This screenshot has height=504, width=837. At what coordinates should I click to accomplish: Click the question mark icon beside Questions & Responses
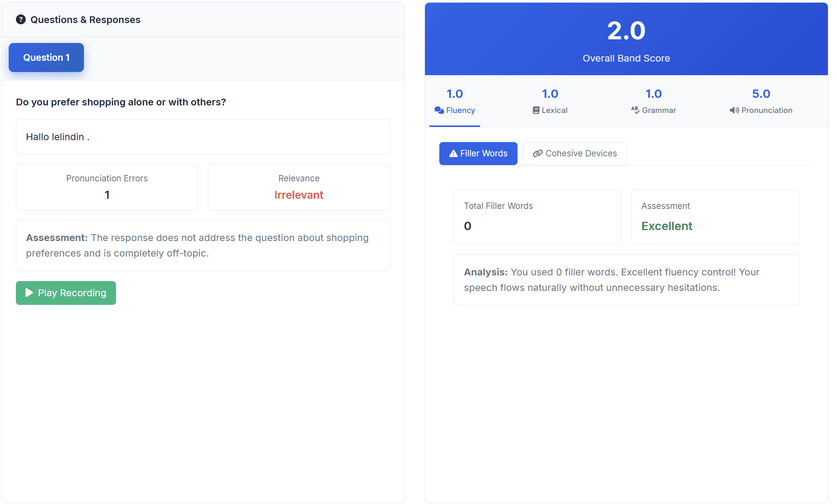pyautogui.click(x=21, y=20)
